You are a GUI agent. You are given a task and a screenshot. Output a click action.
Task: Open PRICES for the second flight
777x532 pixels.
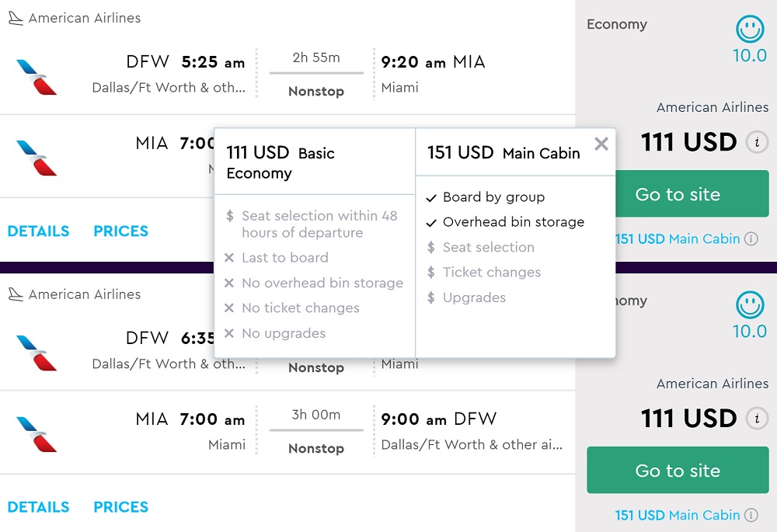pyautogui.click(x=120, y=507)
